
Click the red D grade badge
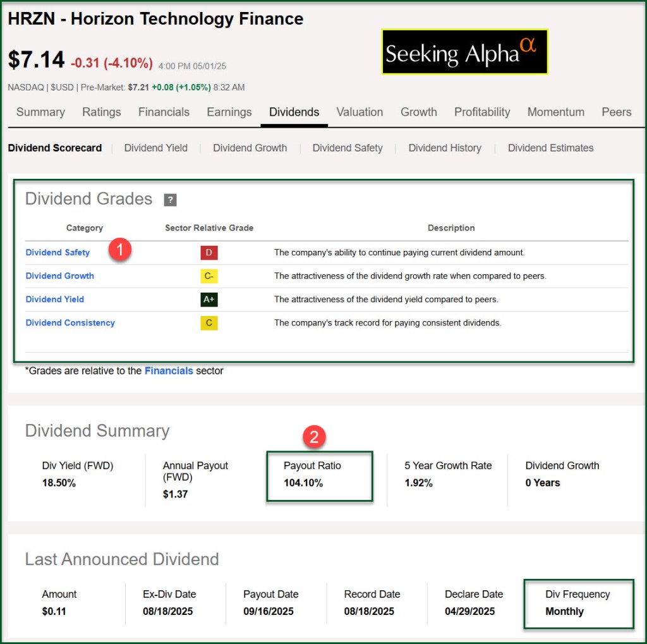[209, 253]
